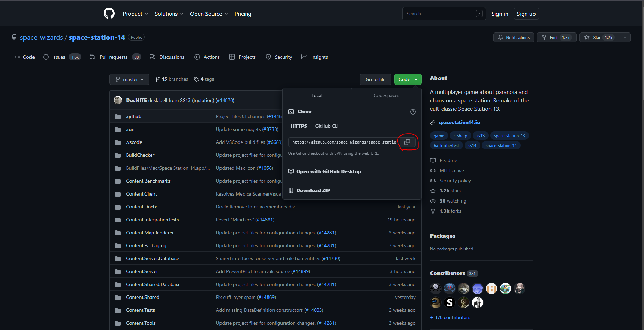The width and height of the screenshot is (644, 330).
Task: Copy the HTTPS clone URL to clipboard
Action: 407,142
